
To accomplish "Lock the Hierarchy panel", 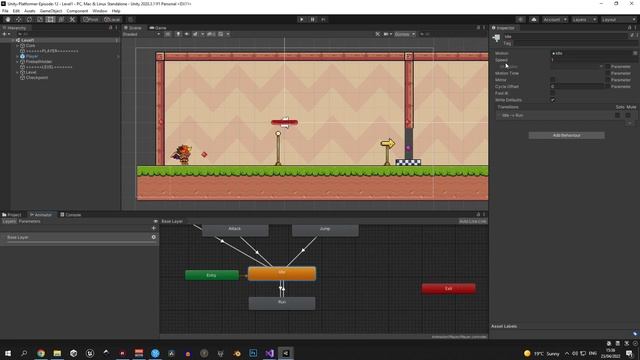I will tap(111, 28).
